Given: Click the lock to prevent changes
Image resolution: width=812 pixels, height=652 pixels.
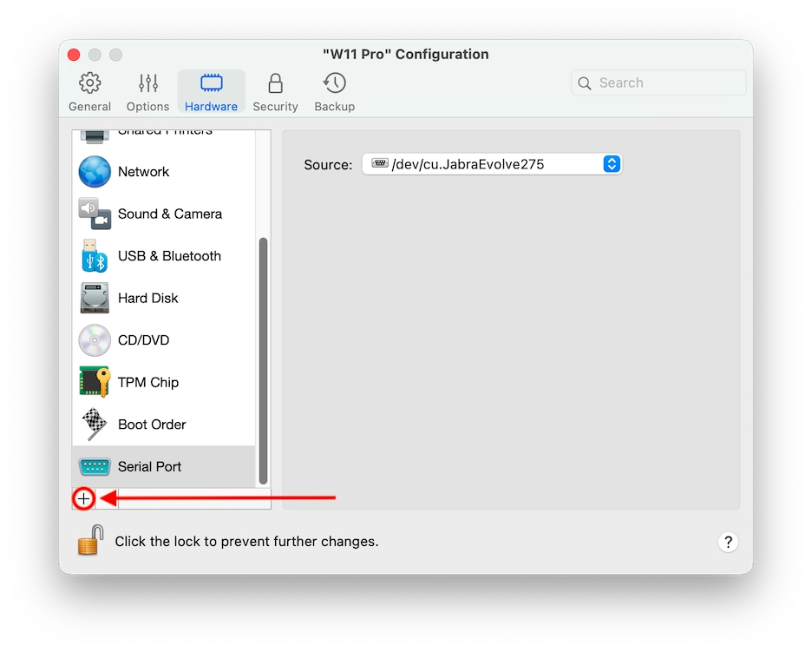Looking at the screenshot, I should (x=90, y=540).
